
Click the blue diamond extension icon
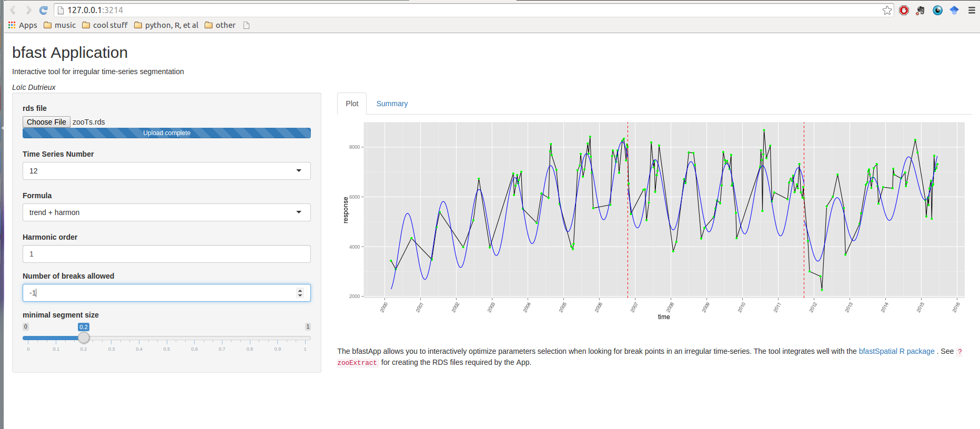click(x=954, y=10)
